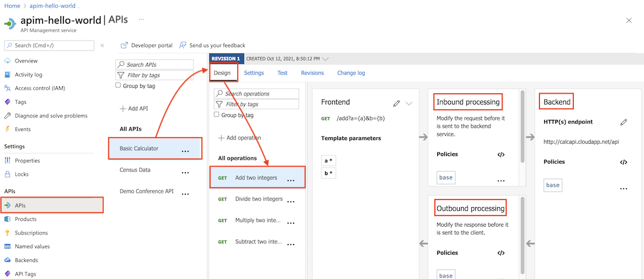Focus the Search APIs field
The width and height of the screenshot is (644, 279).
pos(154,65)
